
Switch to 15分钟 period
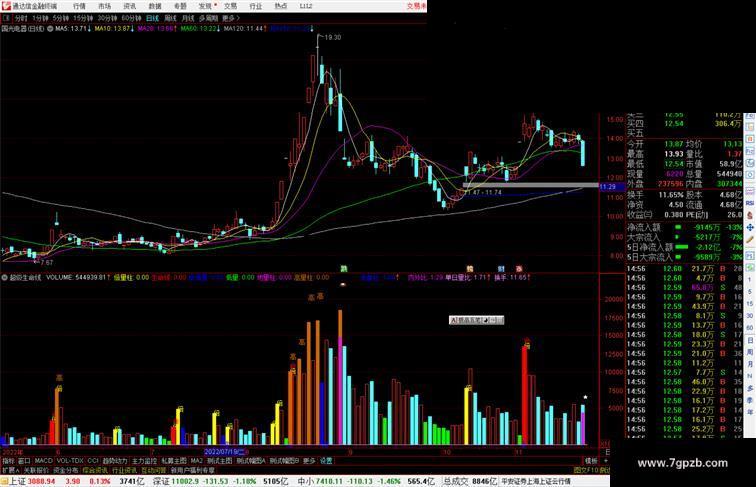point(83,18)
